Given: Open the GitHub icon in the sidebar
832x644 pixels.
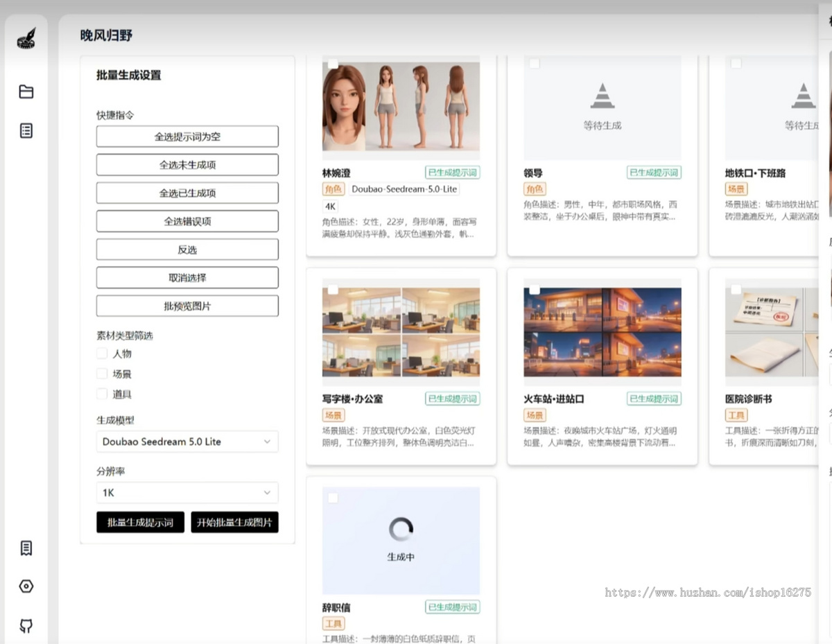Looking at the screenshot, I should [26, 626].
